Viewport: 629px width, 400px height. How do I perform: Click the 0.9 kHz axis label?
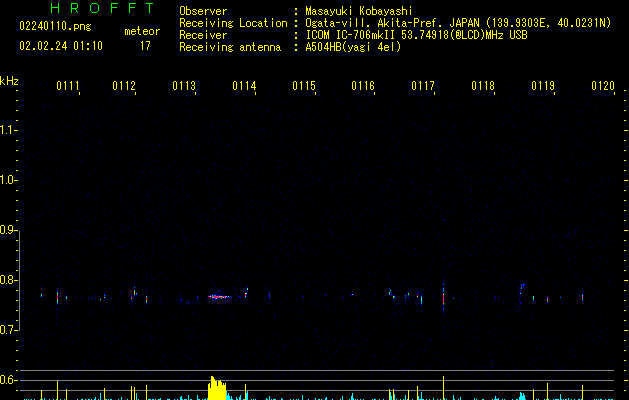pyautogui.click(x=8, y=230)
